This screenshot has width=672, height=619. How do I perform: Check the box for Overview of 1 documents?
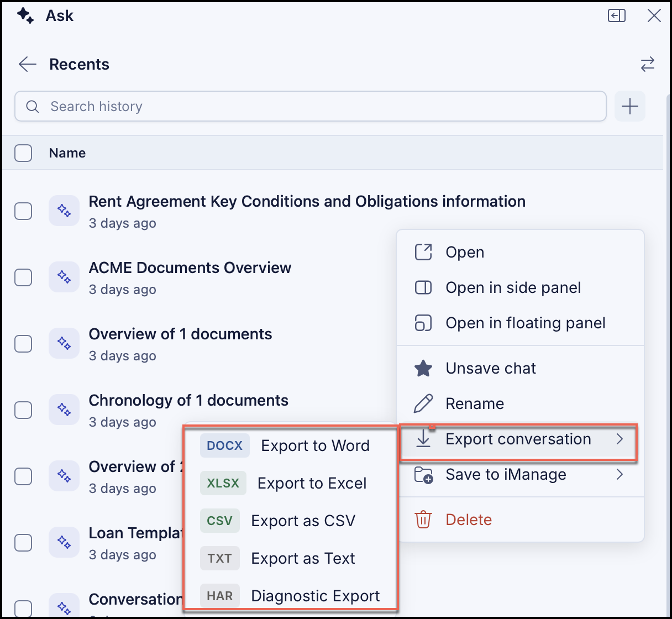(23, 343)
